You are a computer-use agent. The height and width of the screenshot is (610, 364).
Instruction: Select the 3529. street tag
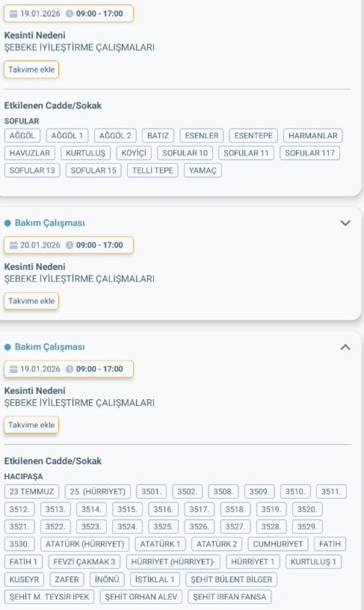(x=308, y=526)
